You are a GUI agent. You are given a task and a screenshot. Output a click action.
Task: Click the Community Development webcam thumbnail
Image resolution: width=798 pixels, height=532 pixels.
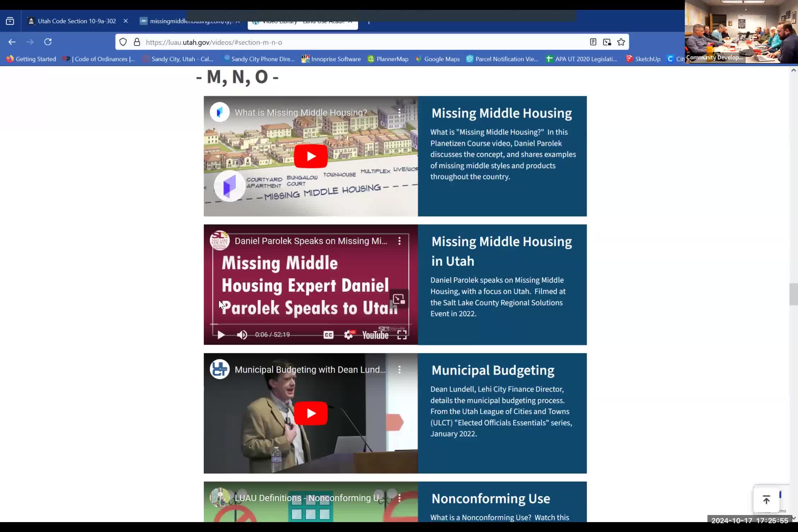click(x=741, y=32)
